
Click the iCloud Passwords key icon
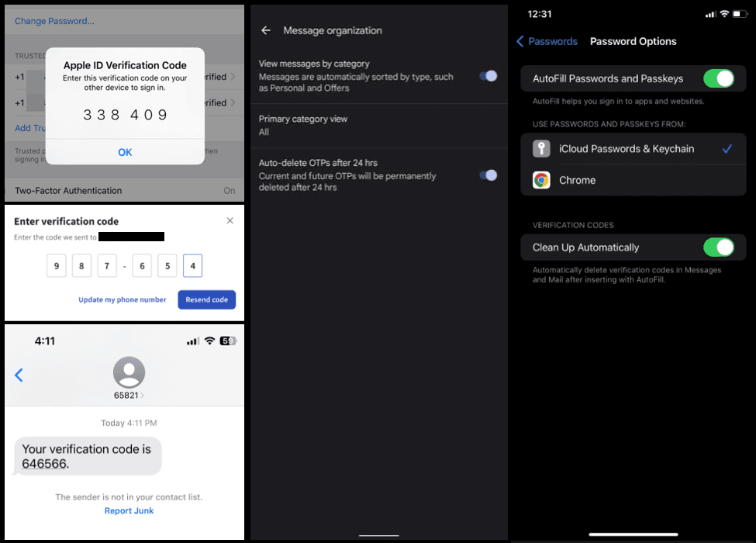point(541,148)
